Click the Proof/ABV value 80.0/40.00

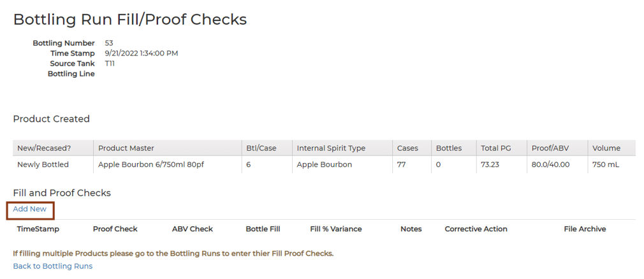pyautogui.click(x=550, y=165)
